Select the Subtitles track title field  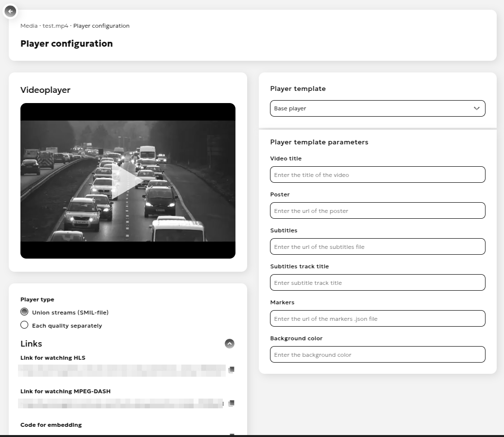click(x=377, y=283)
